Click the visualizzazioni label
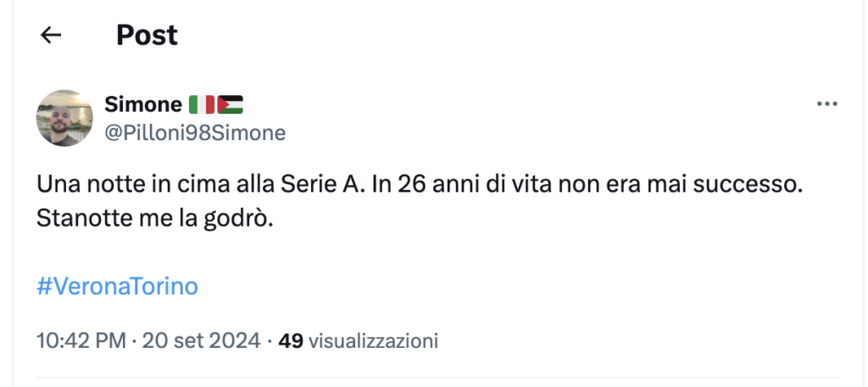 (373, 342)
